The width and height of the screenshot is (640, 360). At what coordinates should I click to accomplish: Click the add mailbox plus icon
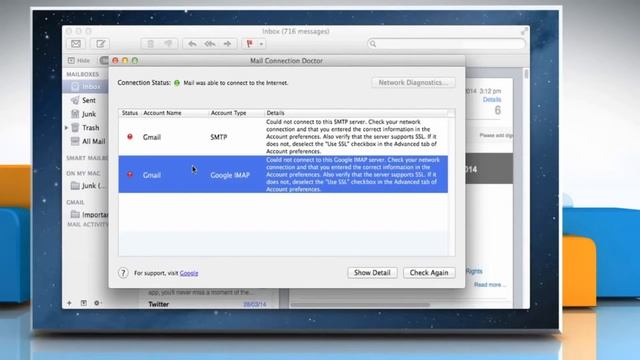[x=69, y=303]
